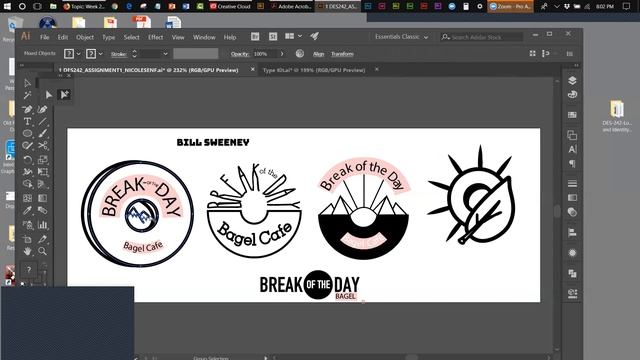Select the Blend tool
Viewport: 640px width, 360px height.
coord(42,211)
